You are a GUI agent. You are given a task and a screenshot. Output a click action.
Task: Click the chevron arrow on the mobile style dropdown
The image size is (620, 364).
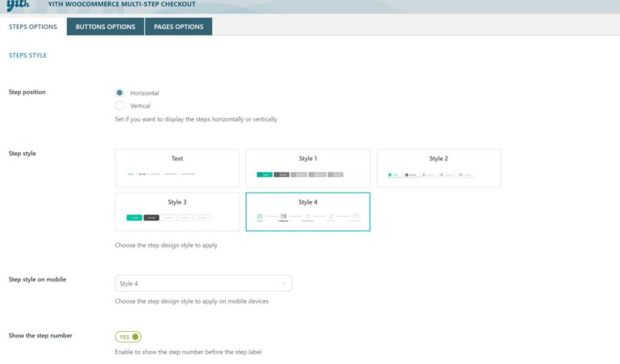(x=284, y=283)
